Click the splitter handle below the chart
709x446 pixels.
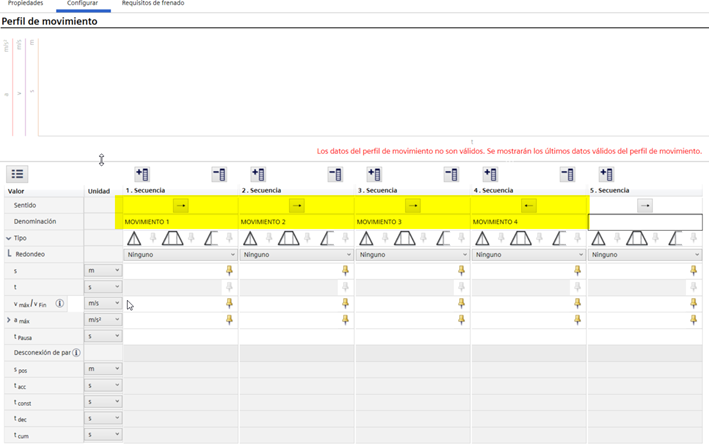click(101, 159)
